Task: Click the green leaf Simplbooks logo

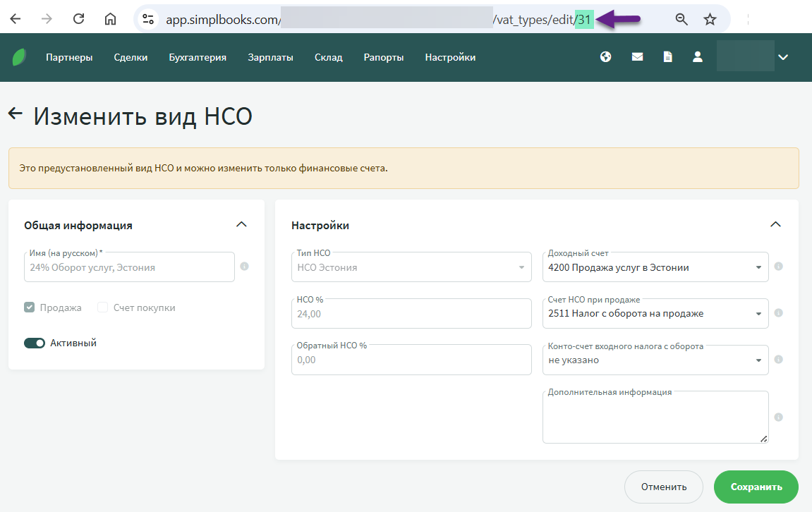Action: [x=19, y=57]
